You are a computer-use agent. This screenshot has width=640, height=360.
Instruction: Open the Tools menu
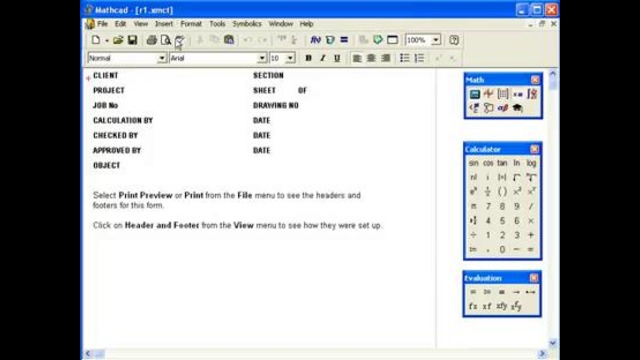pos(217,24)
